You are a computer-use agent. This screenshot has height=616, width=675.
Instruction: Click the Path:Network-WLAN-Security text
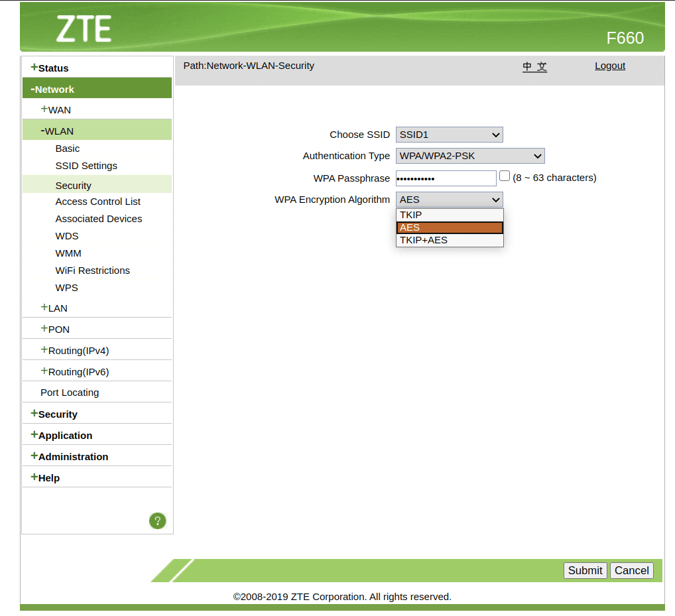point(249,66)
